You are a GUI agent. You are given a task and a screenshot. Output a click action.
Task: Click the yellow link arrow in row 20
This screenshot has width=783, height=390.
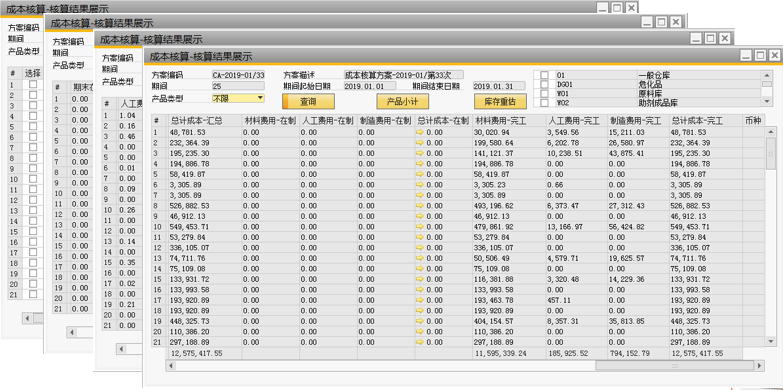click(x=419, y=332)
